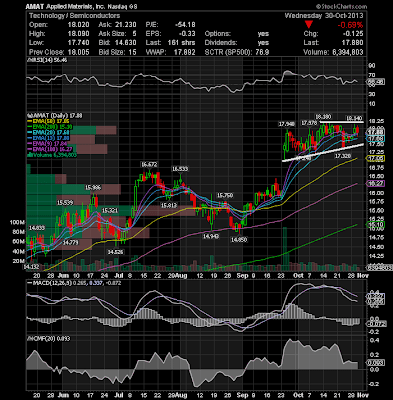Viewport: 393px width, 400px height.
Task: Click the header Volume value 6,394,803
Action: pyautogui.click(x=348, y=52)
